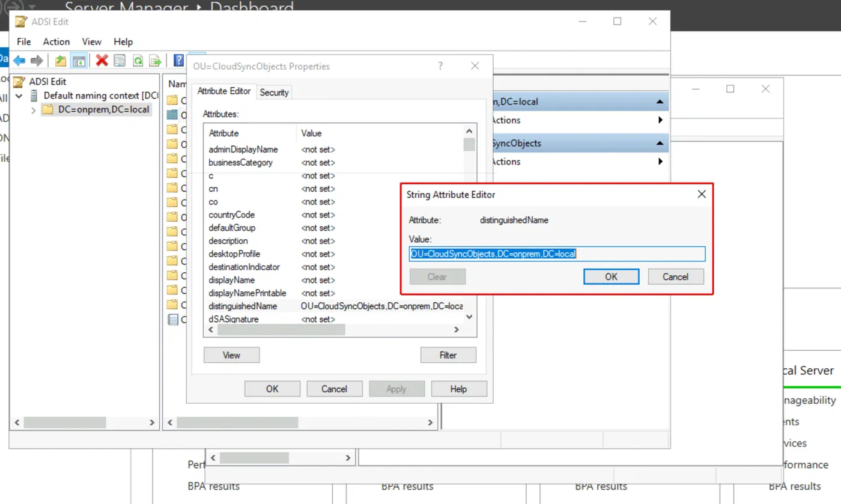Expand More Actions arrow under DC=local section
The width and height of the screenshot is (841, 504).
point(661,120)
